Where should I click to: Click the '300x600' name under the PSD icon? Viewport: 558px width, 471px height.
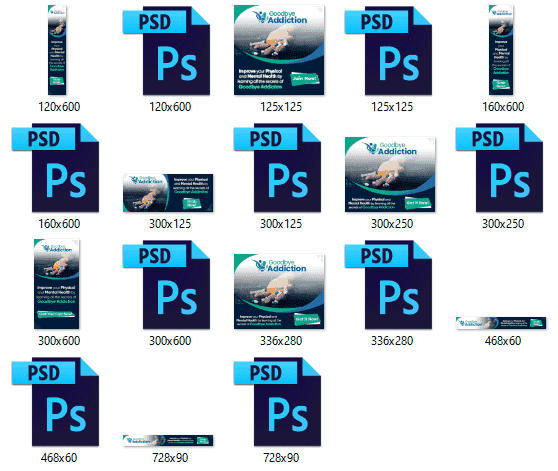[170, 341]
